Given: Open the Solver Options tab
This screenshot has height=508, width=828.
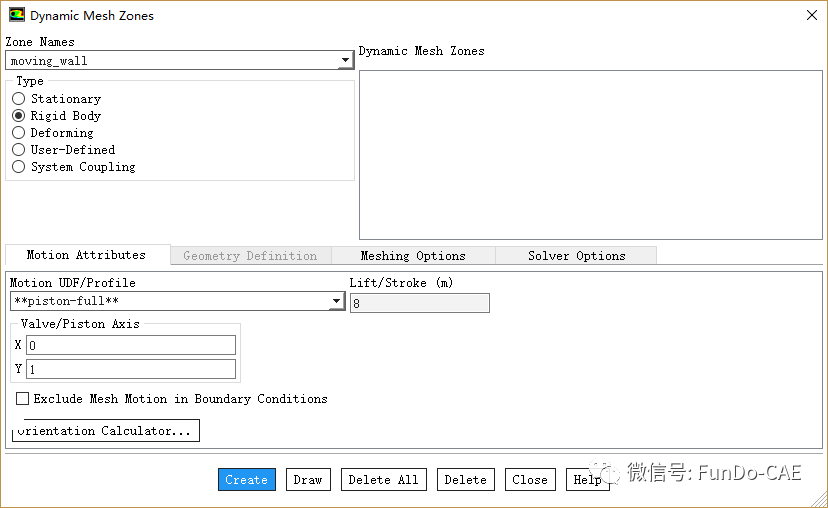Looking at the screenshot, I should (577, 256).
